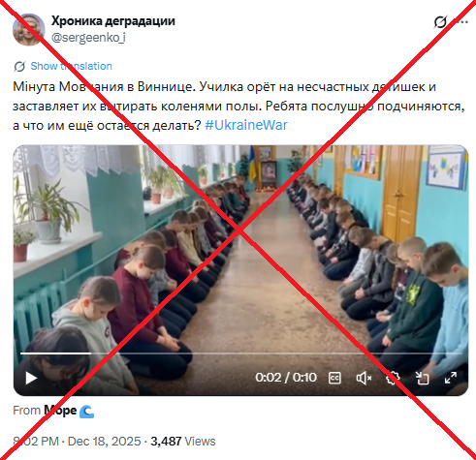Viewport: 476px width, 460px height.
Task: Toggle closed captions on the video
Action: [x=334, y=378]
